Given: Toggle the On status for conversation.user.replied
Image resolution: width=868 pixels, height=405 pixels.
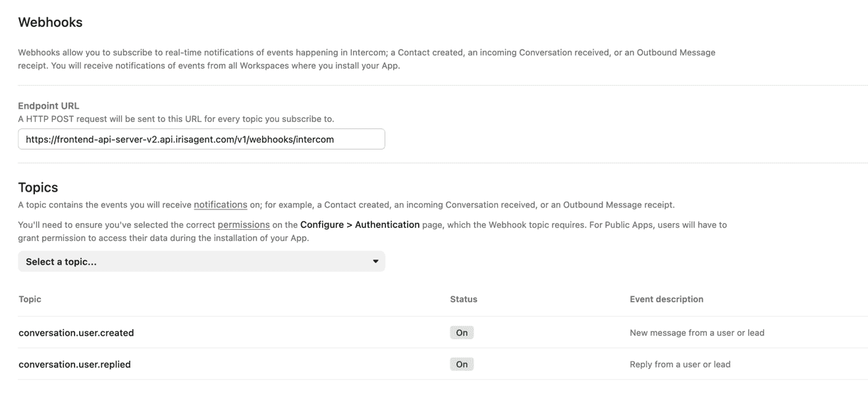Looking at the screenshot, I should [x=462, y=364].
